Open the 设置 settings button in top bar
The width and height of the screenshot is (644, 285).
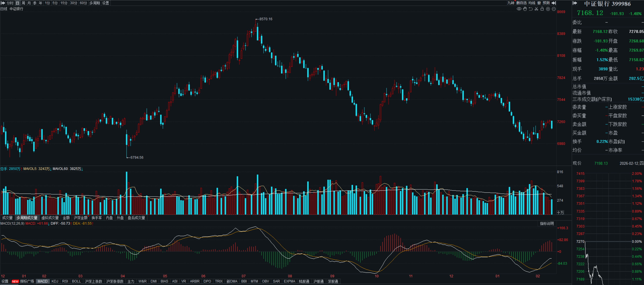[106, 3]
